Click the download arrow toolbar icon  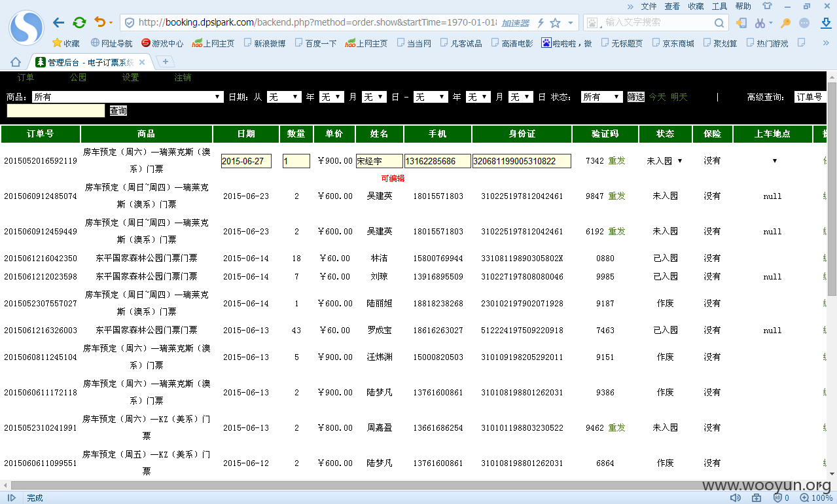click(825, 23)
